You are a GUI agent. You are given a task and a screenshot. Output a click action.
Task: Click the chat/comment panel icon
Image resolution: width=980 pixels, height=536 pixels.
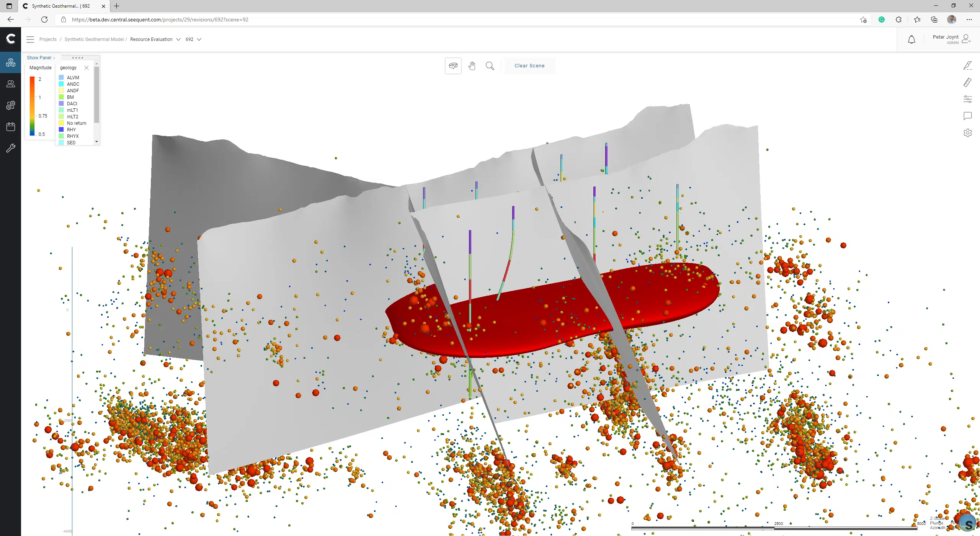point(968,116)
